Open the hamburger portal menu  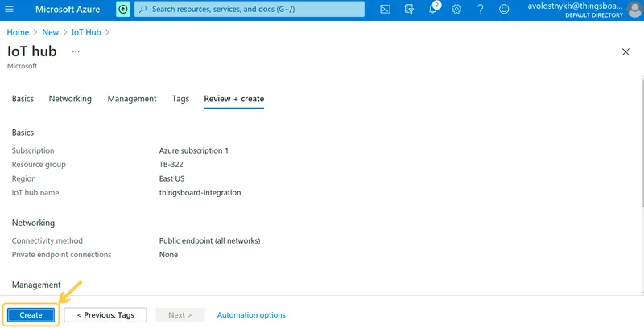pos(9,9)
